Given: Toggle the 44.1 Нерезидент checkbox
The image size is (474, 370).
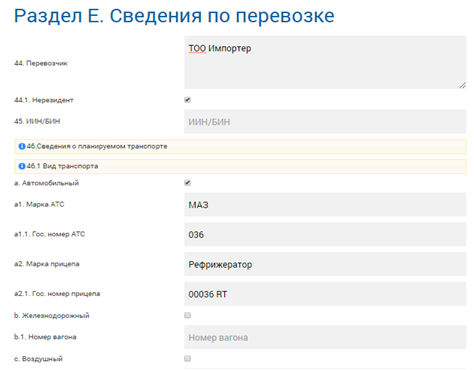Looking at the screenshot, I should point(188,100).
